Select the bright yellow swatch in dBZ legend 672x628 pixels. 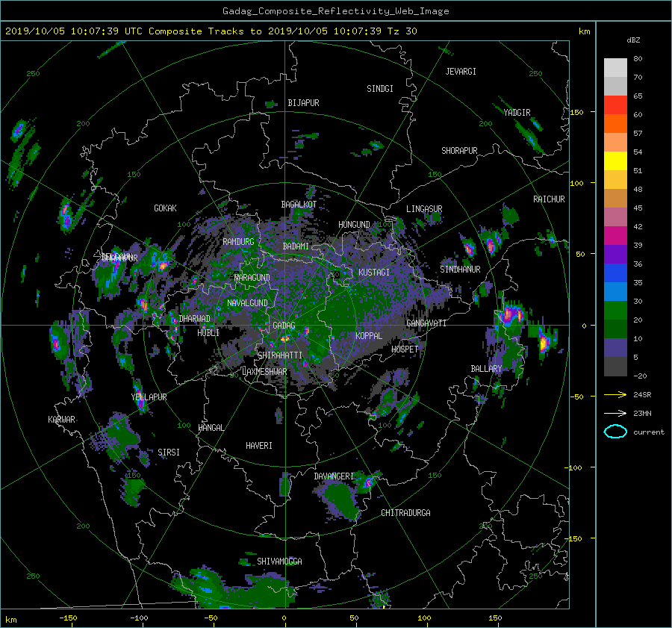pyautogui.click(x=615, y=161)
